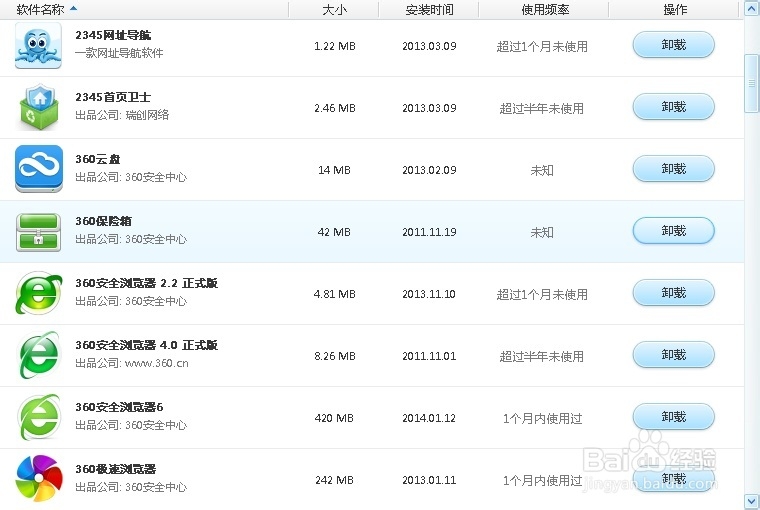760x510 pixels.
Task: Uninstall 2345首页卫士 with its 卸载 button
Action: pyautogui.click(x=673, y=107)
